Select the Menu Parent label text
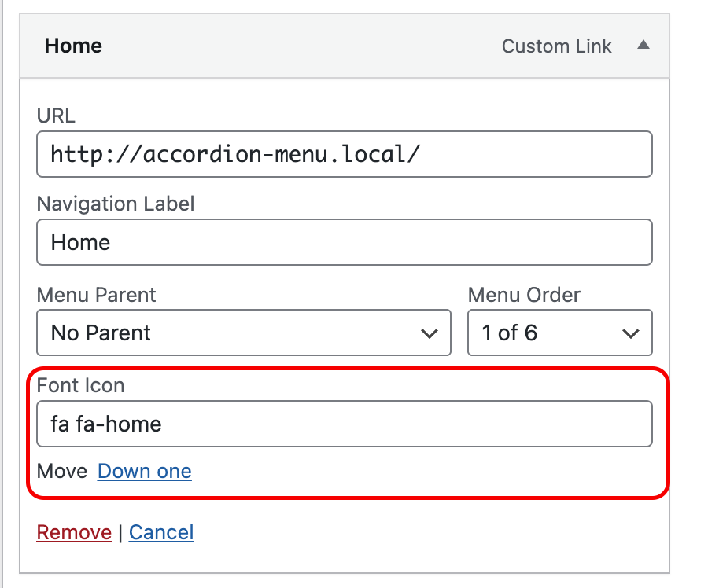708x588 pixels. 96,295
